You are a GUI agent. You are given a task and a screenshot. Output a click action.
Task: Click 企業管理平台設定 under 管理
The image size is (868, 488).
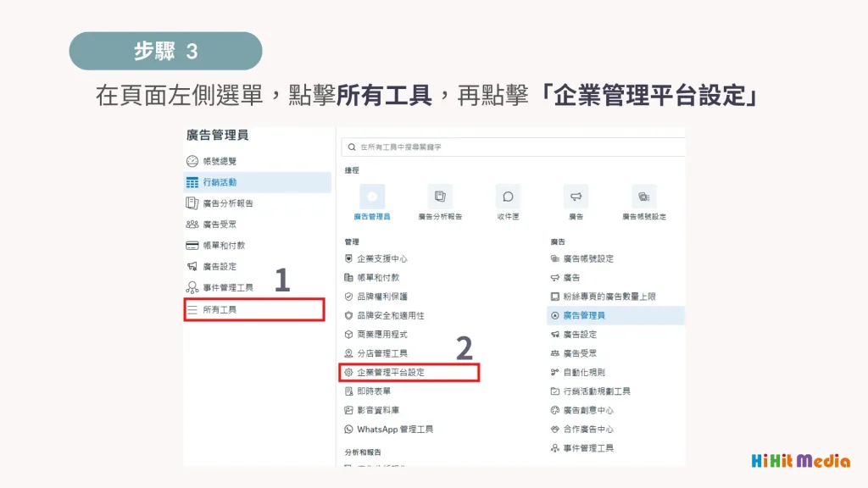tap(391, 372)
